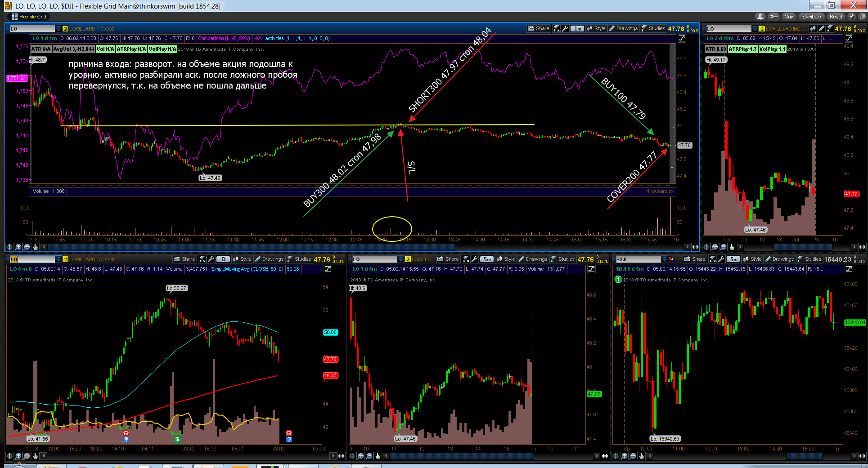Image resolution: width=868 pixels, height=468 pixels.
Task: Select the activities study label on top chart
Action: pyautogui.click(x=297, y=38)
